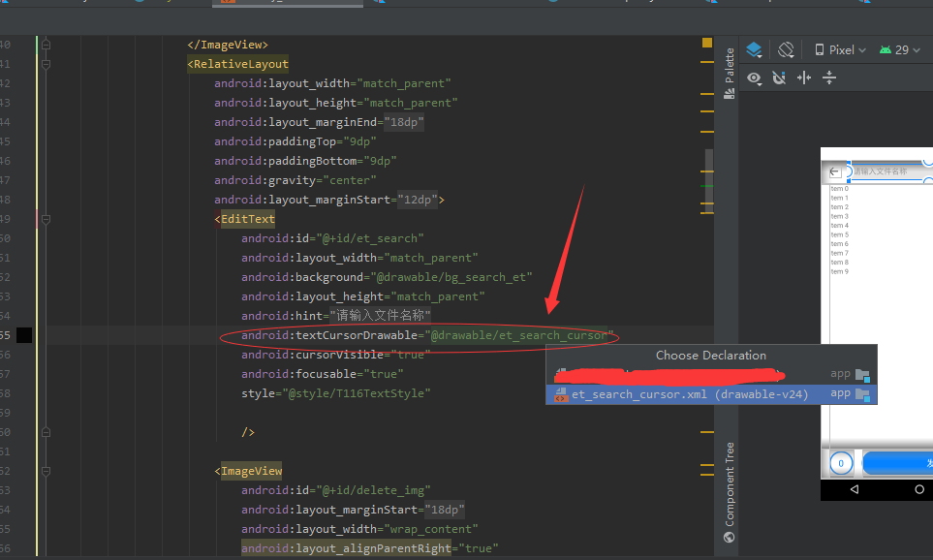Click the default margins icon
The width and height of the screenshot is (933, 560).
(804, 78)
